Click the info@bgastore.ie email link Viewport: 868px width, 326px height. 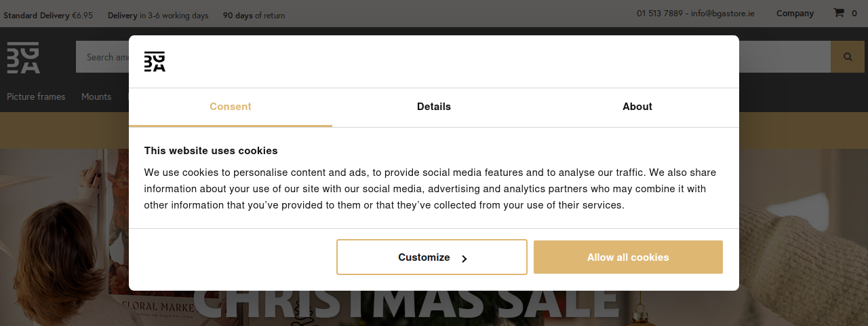[x=723, y=14]
